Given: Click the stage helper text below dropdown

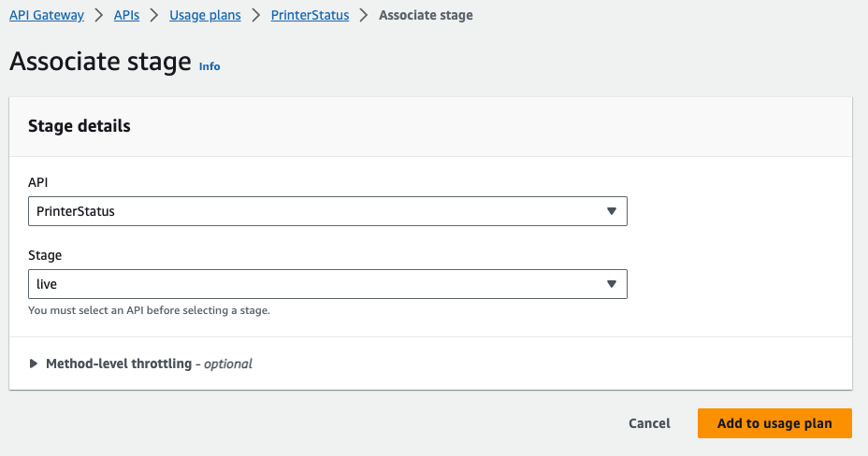Looking at the screenshot, I should click(149, 310).
